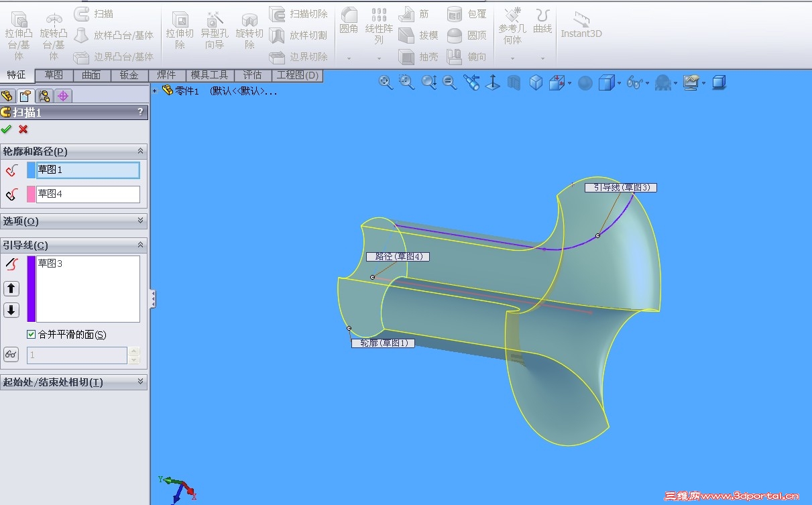The height and width of the screenshot is (505, 812).
Task: Open the sweep help question mark
Action: tap(140, 112)
